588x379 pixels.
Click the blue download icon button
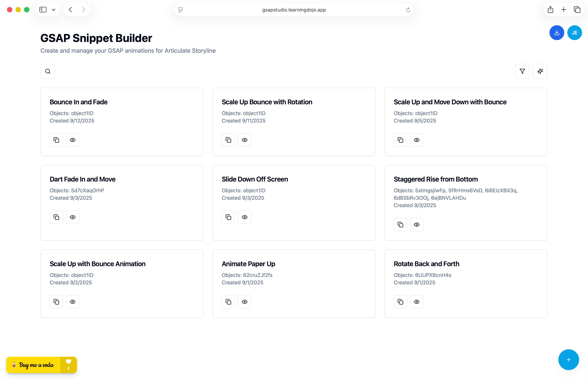tap(556, 33)
